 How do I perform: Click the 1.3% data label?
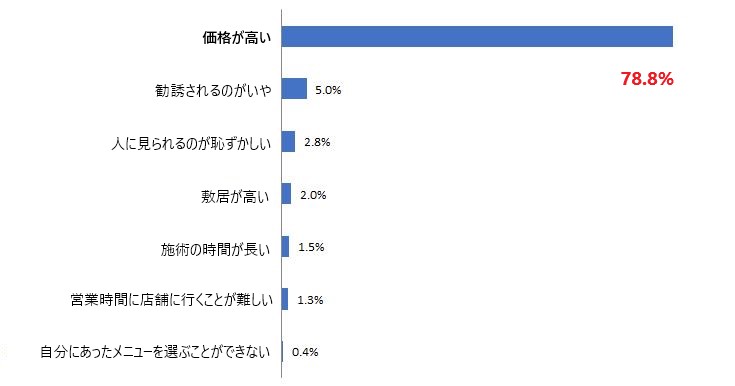pyautogui.click(x=310, y=300)
